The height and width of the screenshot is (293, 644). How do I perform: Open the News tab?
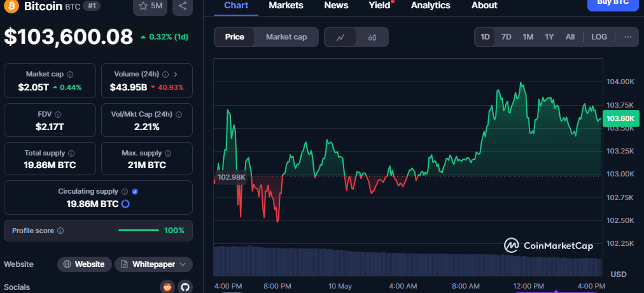336,6
